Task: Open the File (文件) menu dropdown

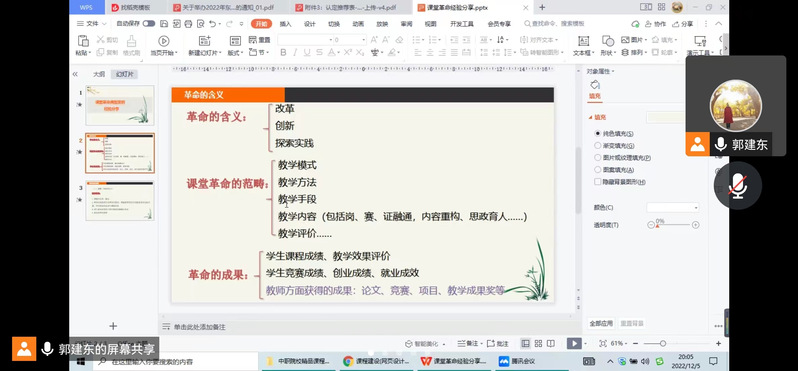Action: (x=92, y=23)
